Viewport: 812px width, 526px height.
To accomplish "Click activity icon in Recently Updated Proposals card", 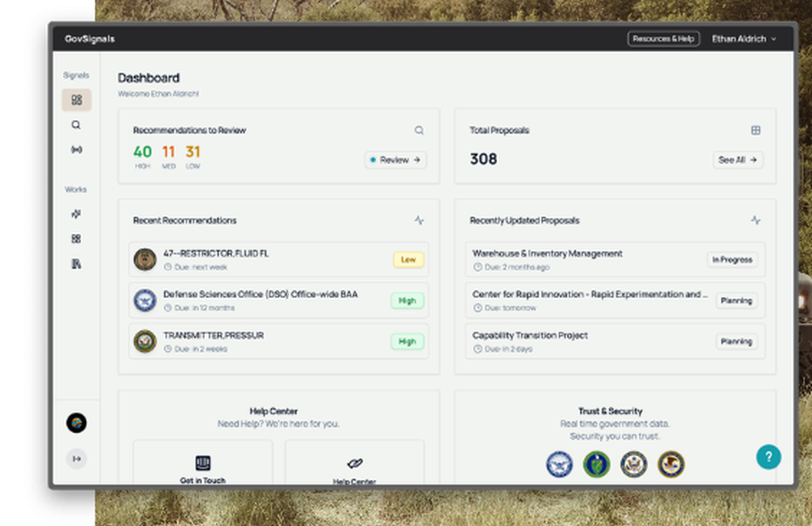I will pos(755,221).
